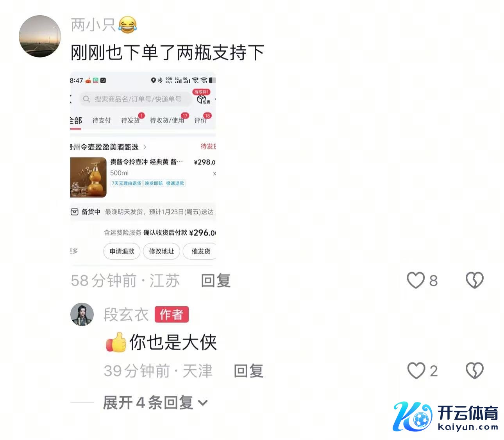Screen dimensions: 504x440
Task: Open the liquor bottle product thumbnail
Action: [88, 177]
